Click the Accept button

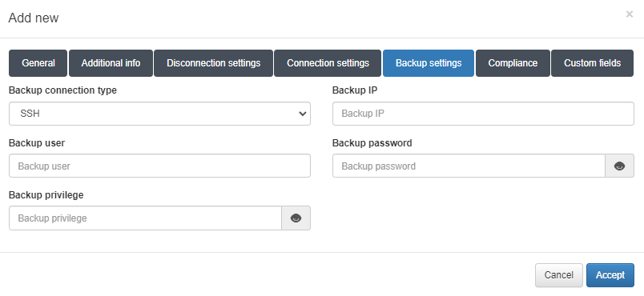(x=610, y=275)
